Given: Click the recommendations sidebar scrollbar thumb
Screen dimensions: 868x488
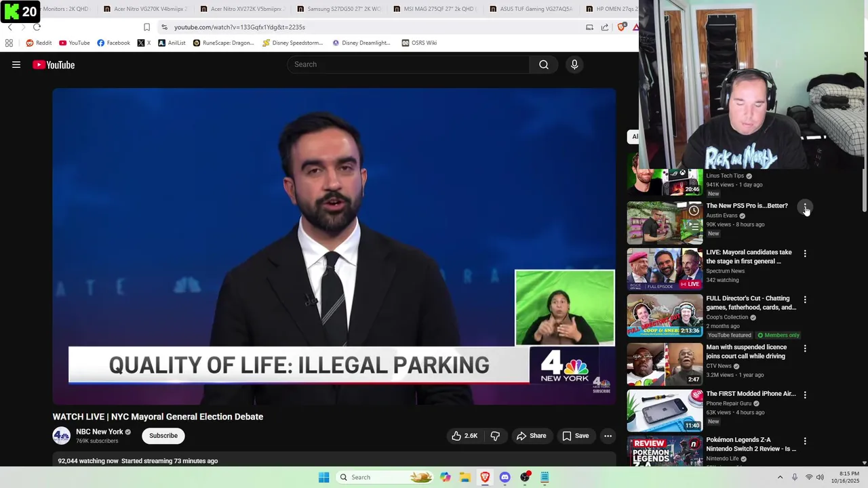Looking at the screenshot, I should pyautogui.click(x=864, y=190).
